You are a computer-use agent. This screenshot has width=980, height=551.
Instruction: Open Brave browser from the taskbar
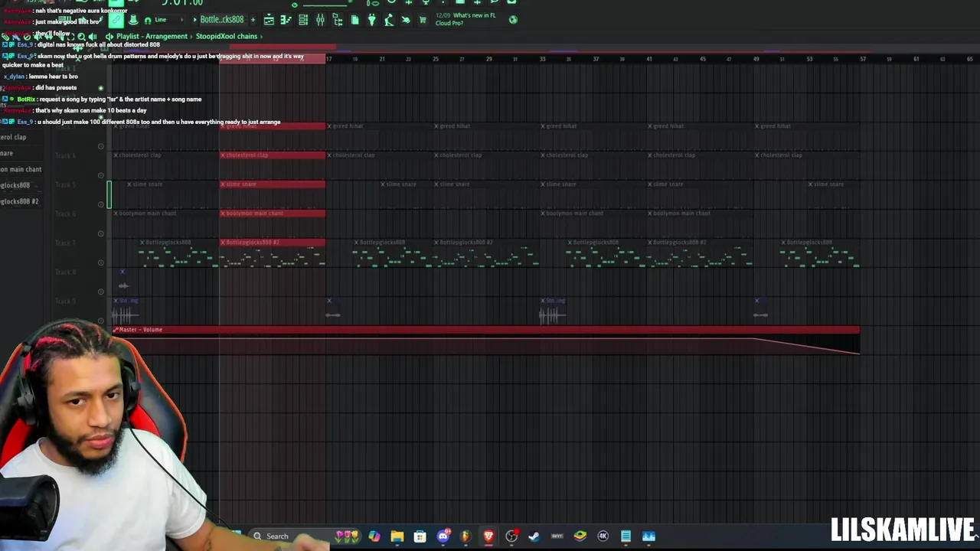488,536
